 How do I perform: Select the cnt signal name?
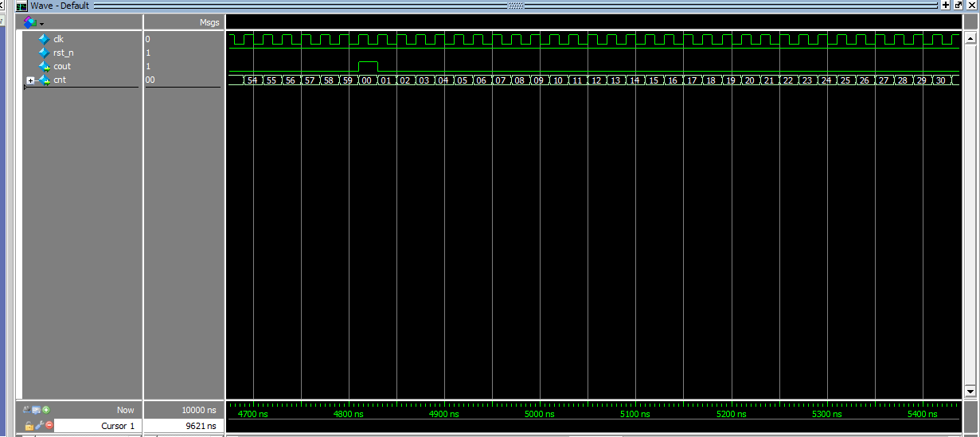[60, 80]
